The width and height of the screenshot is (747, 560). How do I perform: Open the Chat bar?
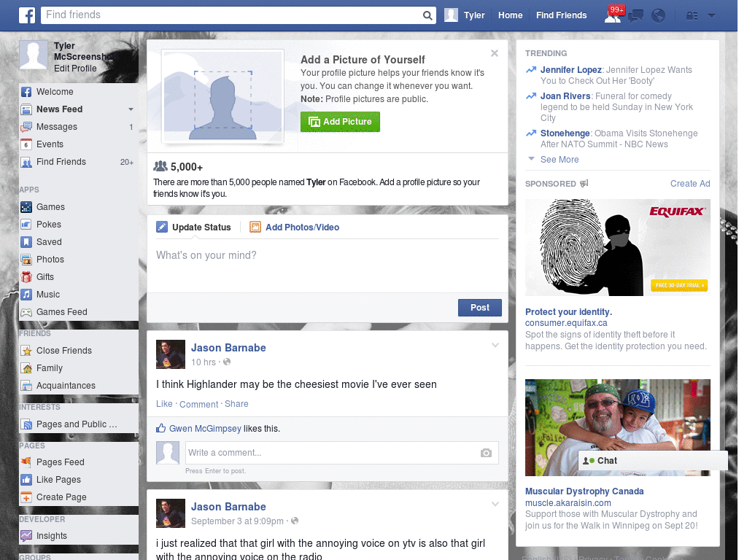[x=653, y=461]
